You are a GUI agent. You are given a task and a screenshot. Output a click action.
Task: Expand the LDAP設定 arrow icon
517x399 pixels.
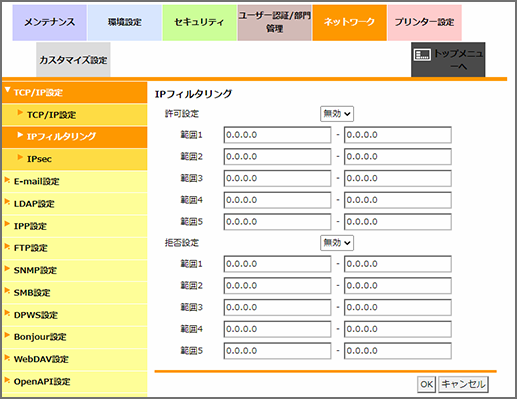[x=7, y=202]
